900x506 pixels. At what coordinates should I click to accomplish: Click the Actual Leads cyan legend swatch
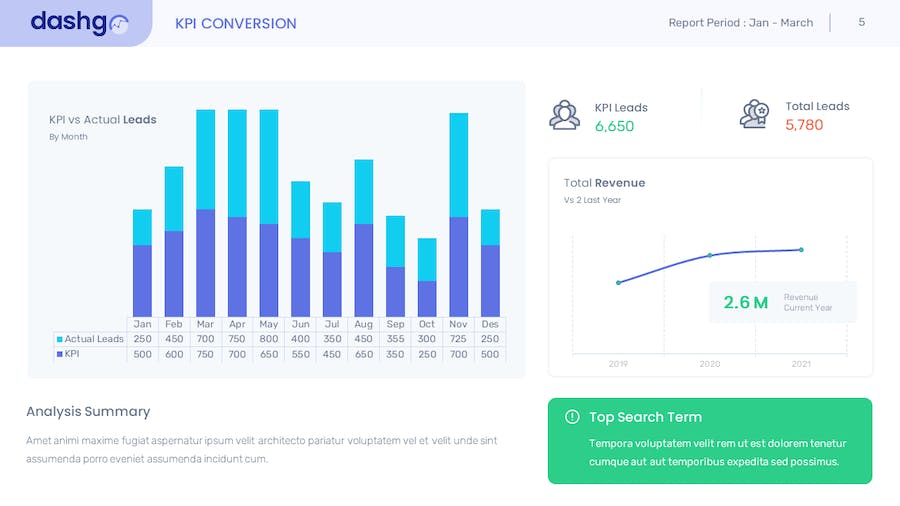[x=59, y=339]
